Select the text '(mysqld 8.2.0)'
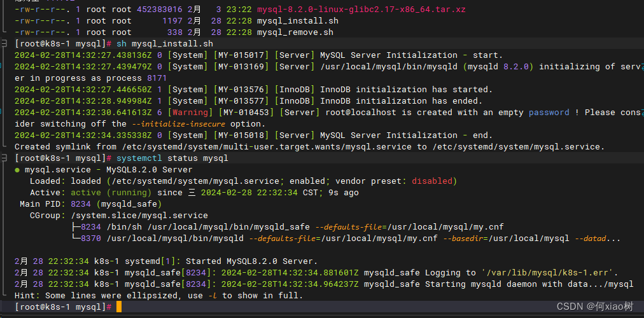 point(498,67)
